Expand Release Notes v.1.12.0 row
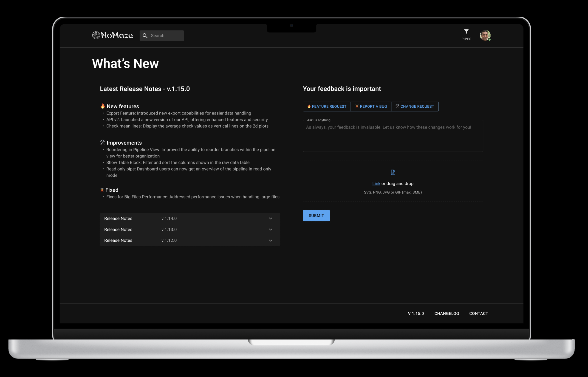The height and width of the screenshot is (377, 588). (x=190, y=240)
